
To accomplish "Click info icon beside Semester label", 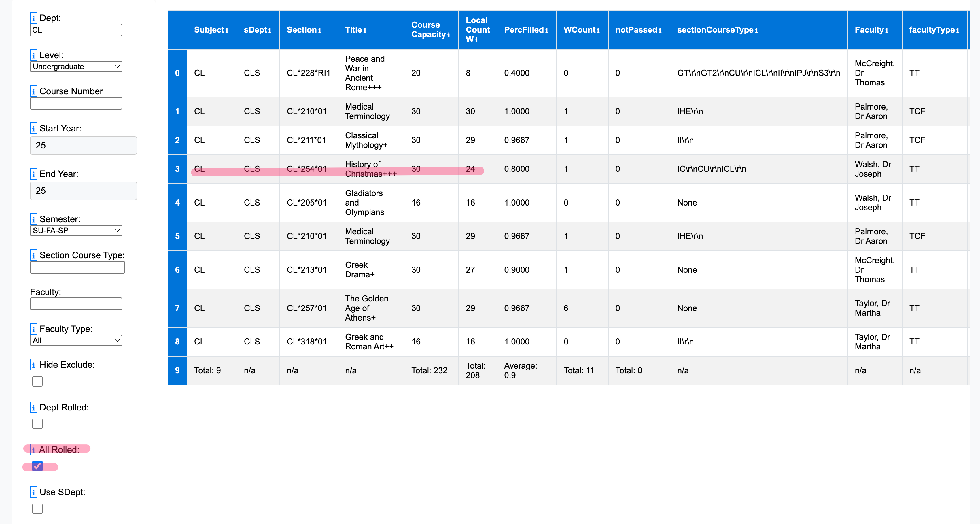I will pos(33,219).
